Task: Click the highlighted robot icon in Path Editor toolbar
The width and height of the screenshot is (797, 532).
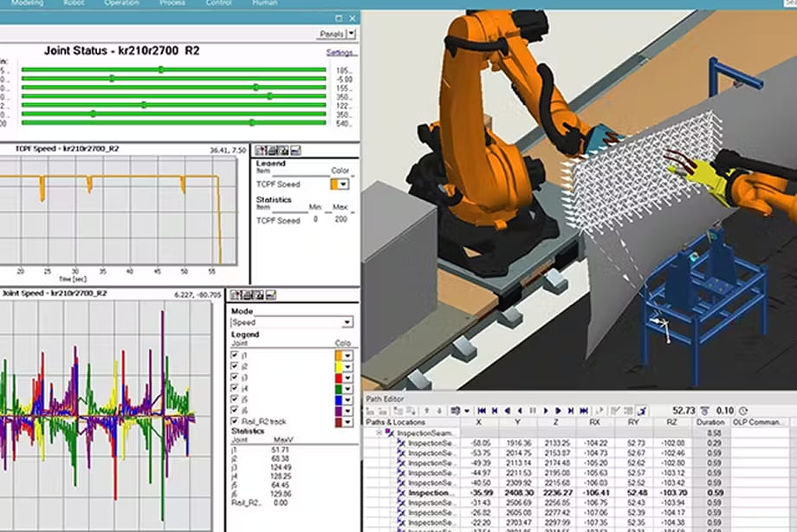Action: click(x=643, y=411)
